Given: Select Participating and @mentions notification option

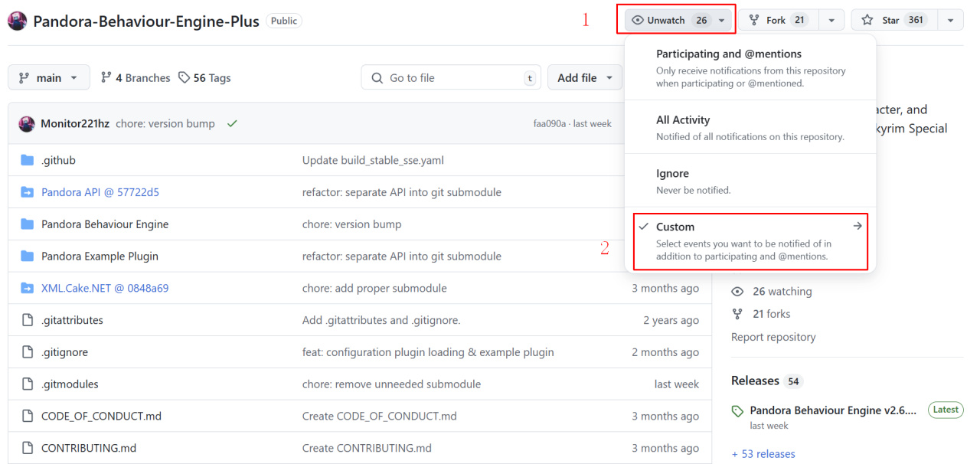Looking at the screenshot, I should click(x=750, y=68).
